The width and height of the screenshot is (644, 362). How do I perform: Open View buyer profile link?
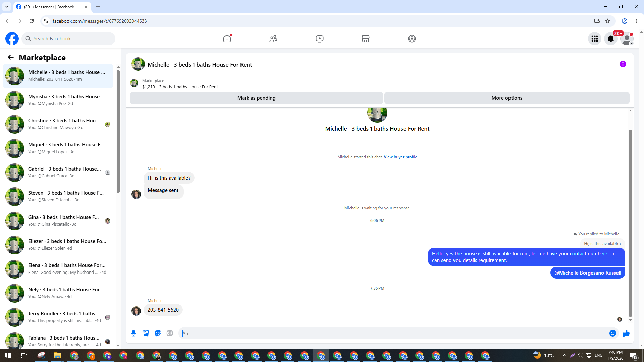tap(400, 157)
